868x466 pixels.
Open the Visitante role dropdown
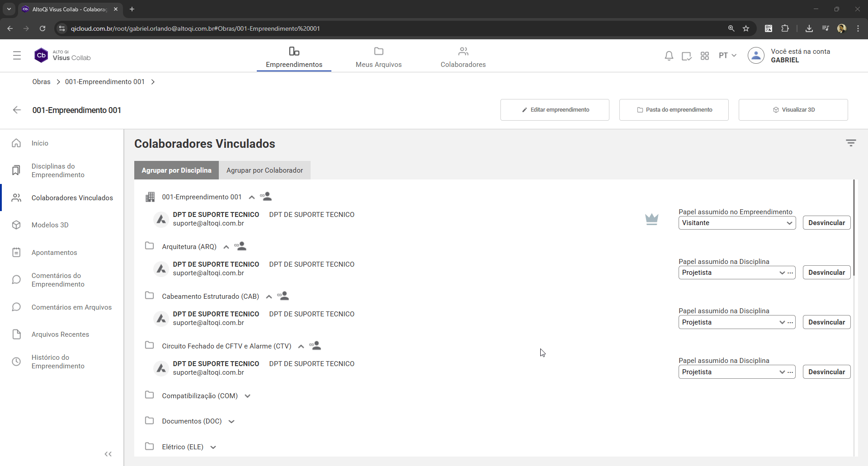(736, 223)
